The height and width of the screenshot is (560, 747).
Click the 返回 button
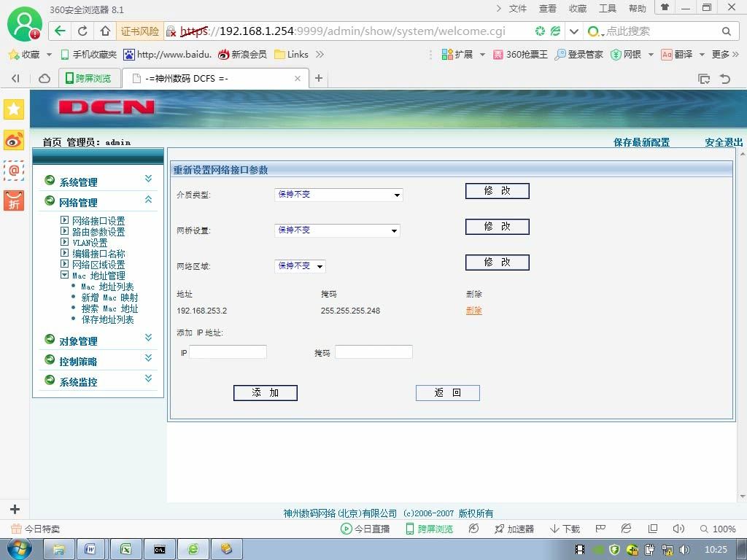pyautogui.click(x=448, y=393)
